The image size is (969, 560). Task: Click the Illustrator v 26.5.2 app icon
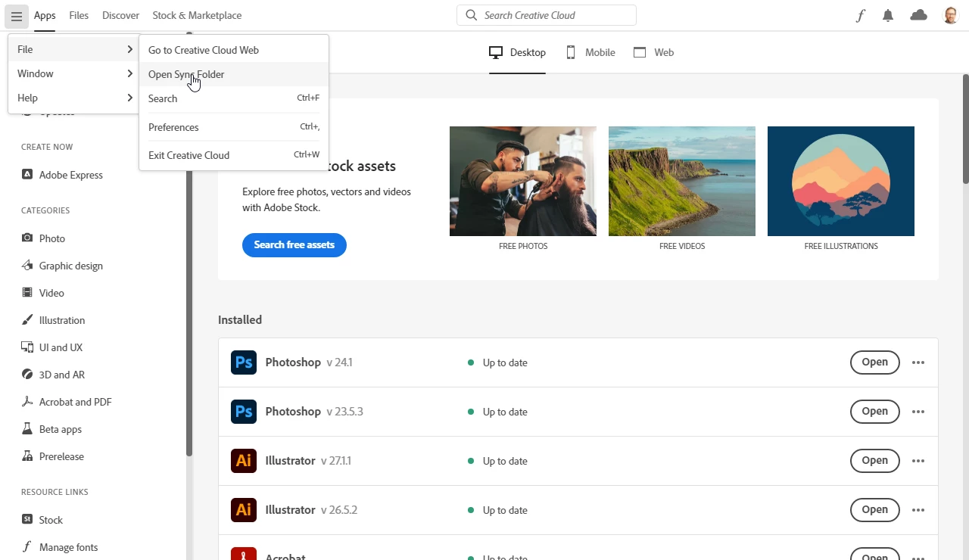coord(244,510)
